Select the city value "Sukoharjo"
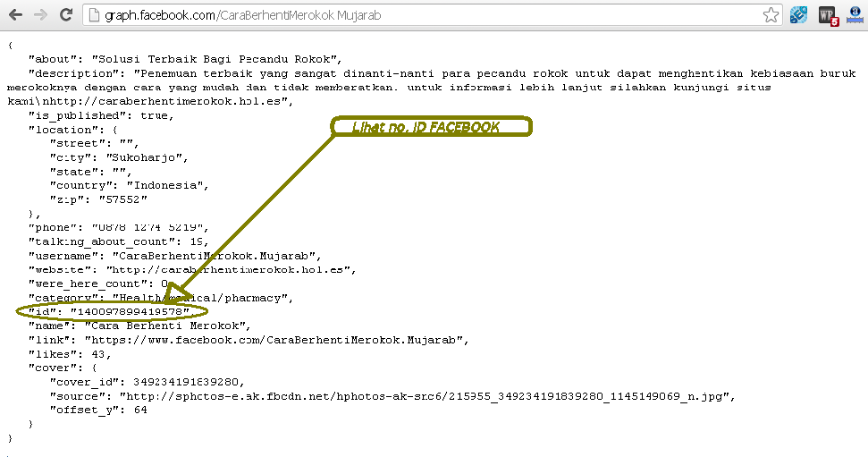This screenshot has height=457, width=868. [x=143, y=158]
